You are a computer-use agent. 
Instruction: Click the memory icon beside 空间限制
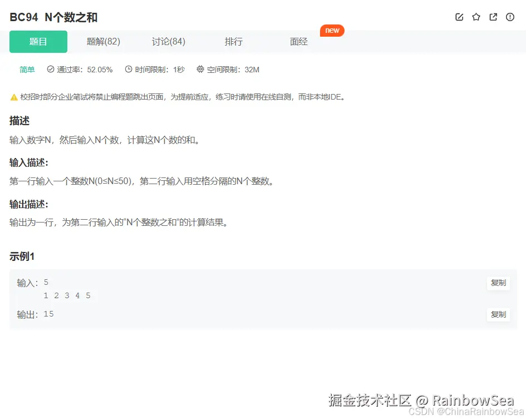(199, 69)
